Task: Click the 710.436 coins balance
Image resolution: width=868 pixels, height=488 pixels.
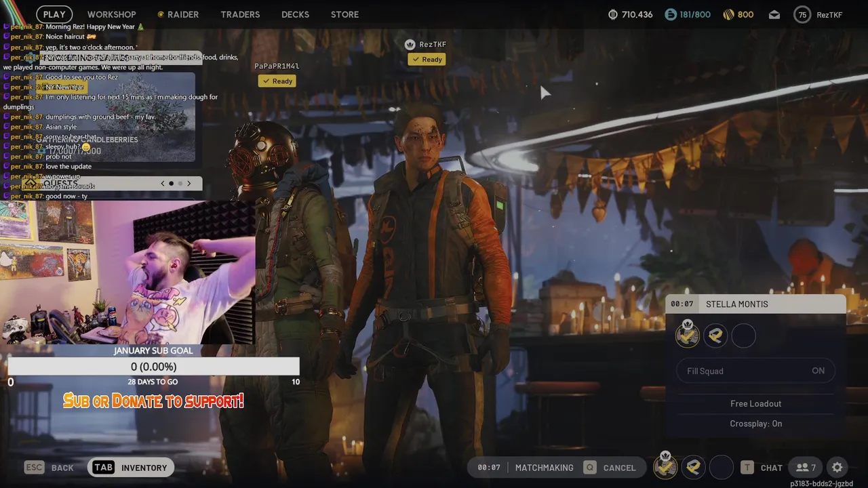Action: coord(637,14)
